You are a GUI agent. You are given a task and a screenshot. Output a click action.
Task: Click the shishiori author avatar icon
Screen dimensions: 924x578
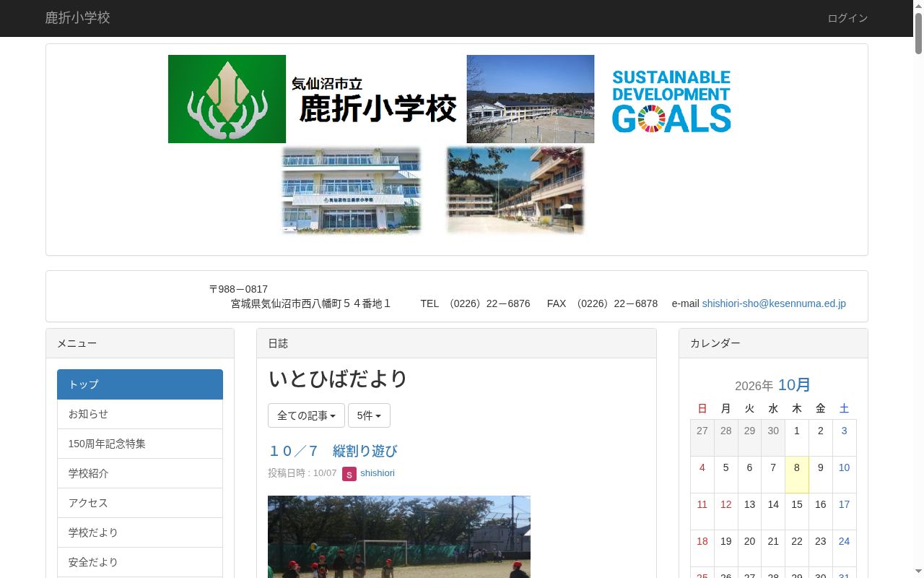[x=349, y=474]
